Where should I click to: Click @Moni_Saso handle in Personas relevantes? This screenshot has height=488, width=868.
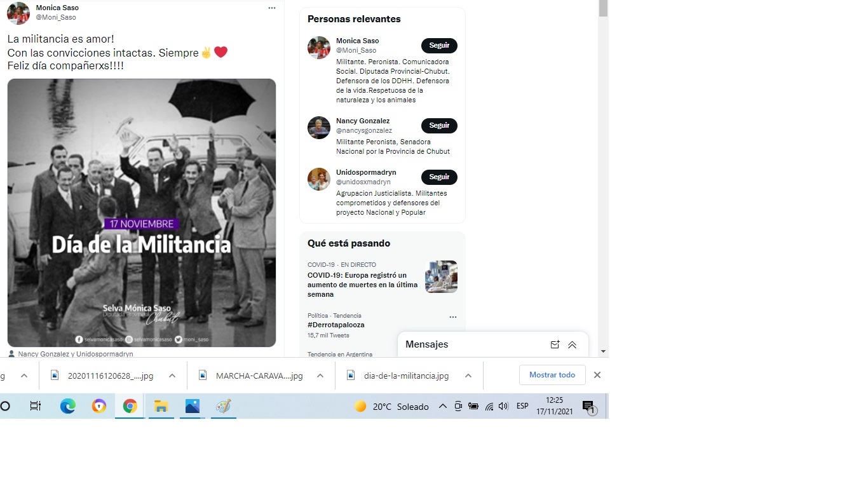[x=356, y=50]
